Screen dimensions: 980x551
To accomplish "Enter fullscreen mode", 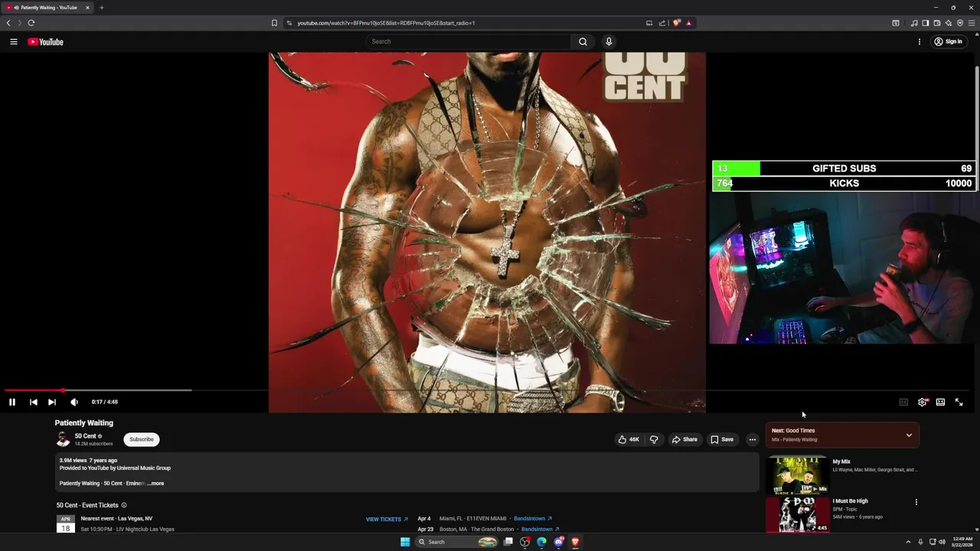I will click(x=959, y=402).
